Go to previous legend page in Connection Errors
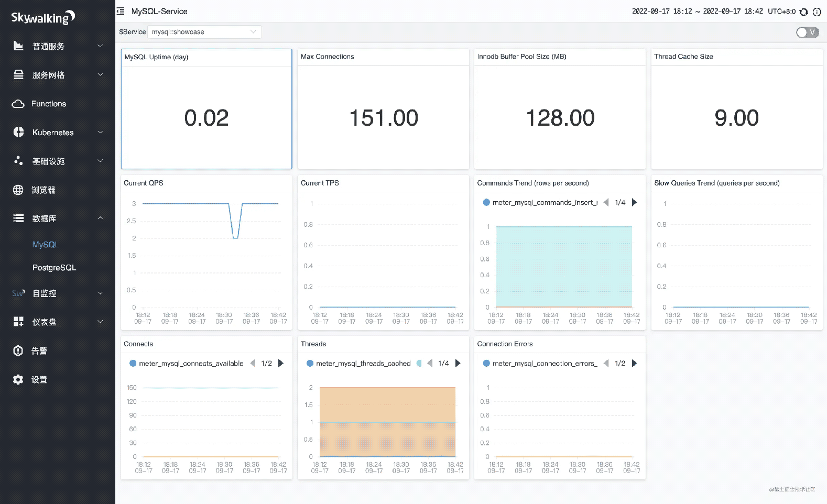This screenshot has height=504, width=827. point(606,363)
